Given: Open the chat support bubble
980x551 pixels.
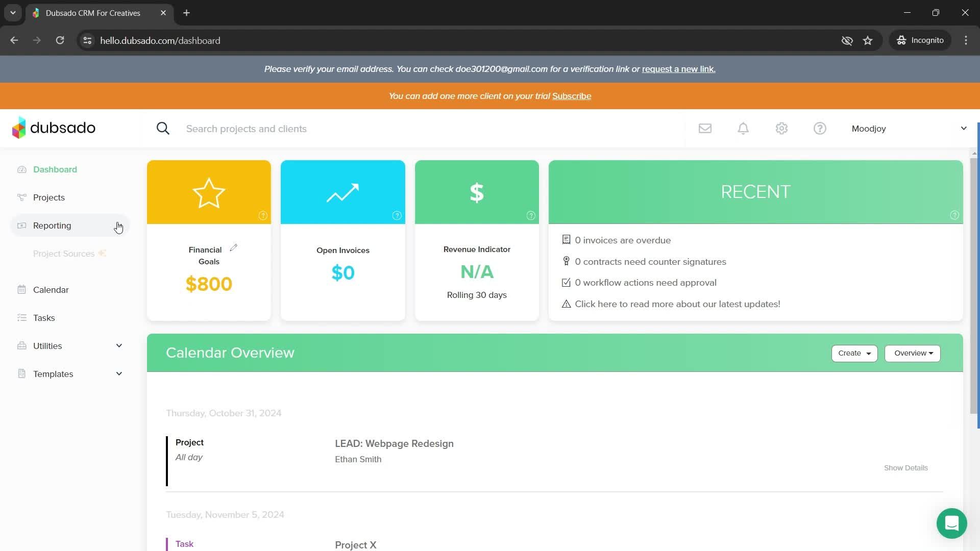Looking at the screenshot, I should point(951,523).
